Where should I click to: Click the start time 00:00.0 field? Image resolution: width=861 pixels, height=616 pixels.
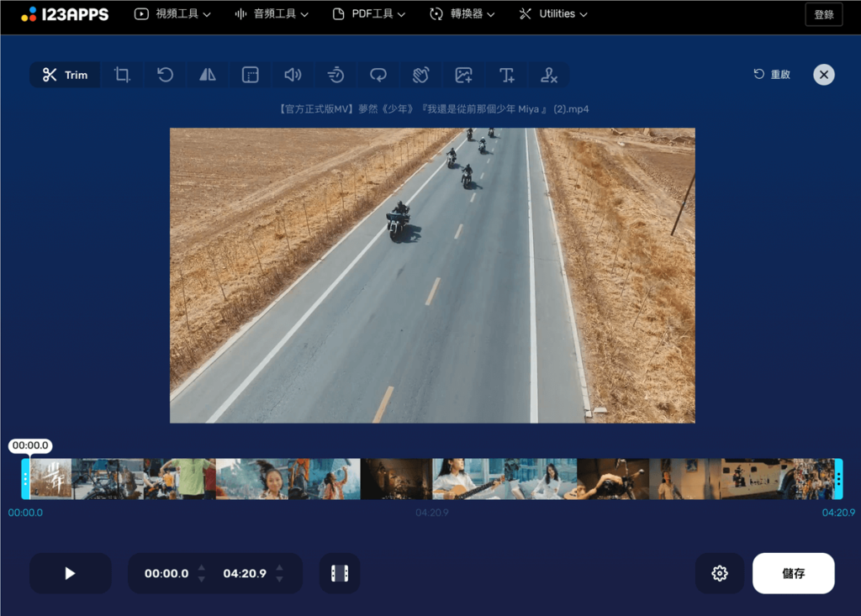[166, 573]
